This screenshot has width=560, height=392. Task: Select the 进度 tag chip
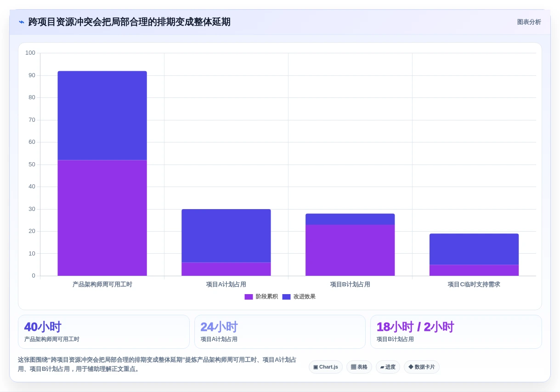[x=388, y=367]
